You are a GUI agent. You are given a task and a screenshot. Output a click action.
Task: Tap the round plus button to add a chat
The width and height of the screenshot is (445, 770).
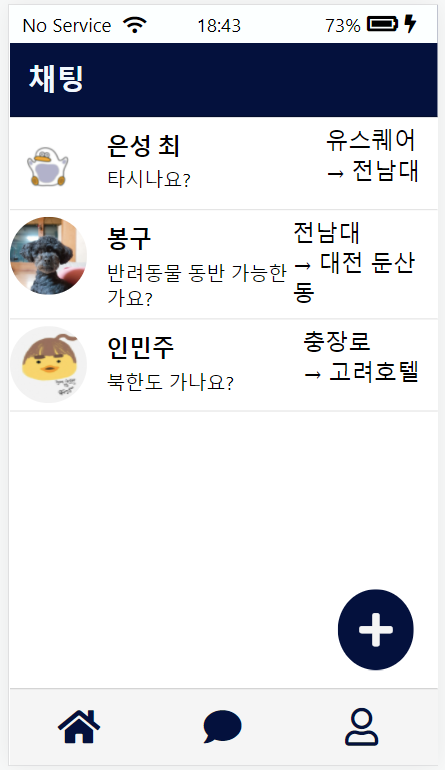[x=376, y=630]
